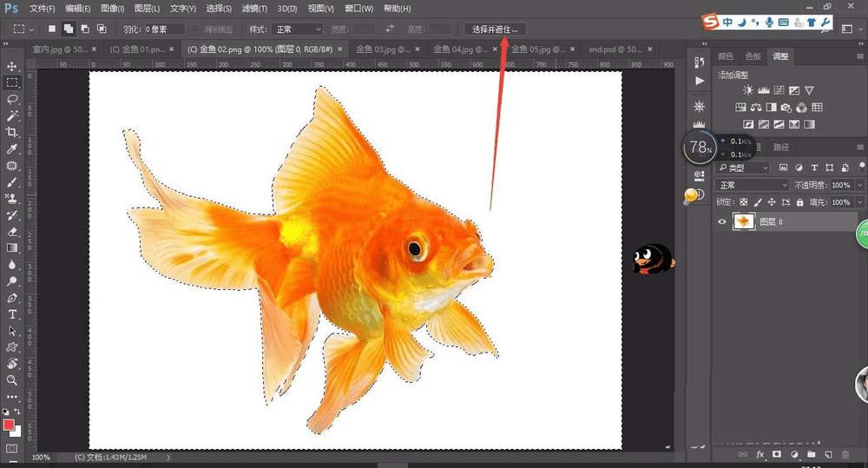Open the Actions panel play icon
This screenshot has width=868, height=468.
point(700,81)
